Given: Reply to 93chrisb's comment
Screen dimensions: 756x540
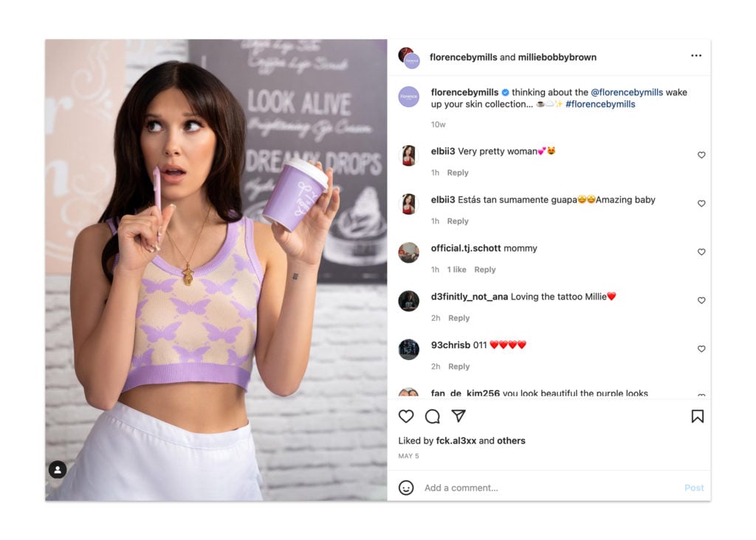Looking at the screenshot, I should pyautogui.click(x=458, y=367).
